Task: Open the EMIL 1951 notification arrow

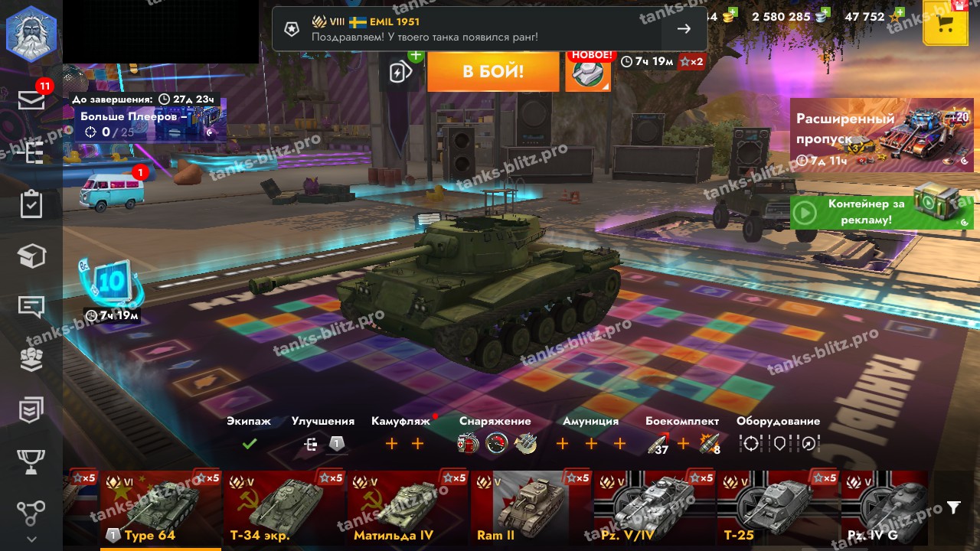Action: click(x=684, y=29)
